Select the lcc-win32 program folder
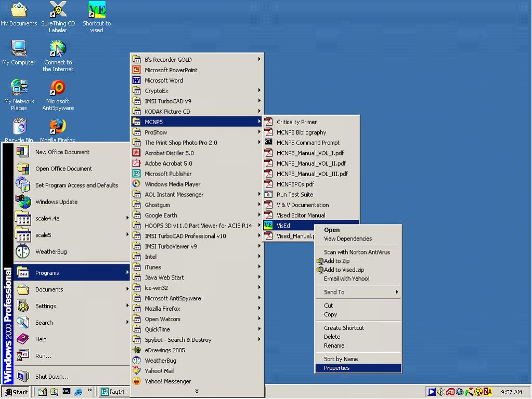The width and height of the screenshot is (532, 399). pos(197,288)
